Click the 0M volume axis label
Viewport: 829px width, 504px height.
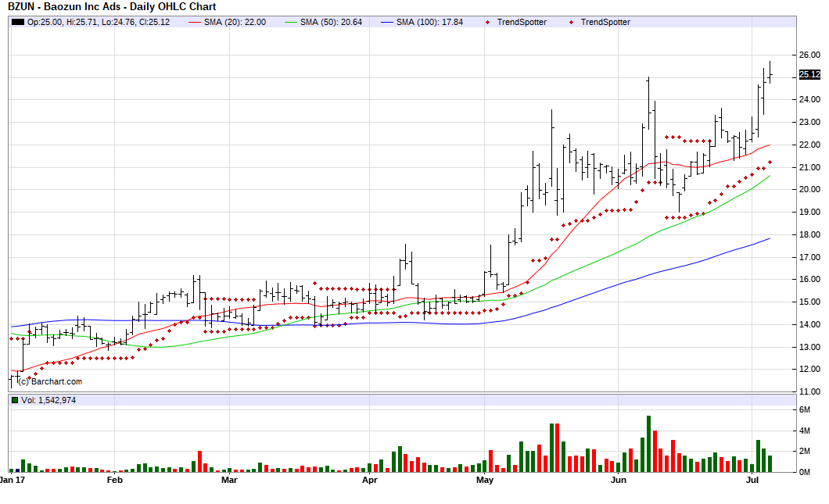(x=805, y=472)
